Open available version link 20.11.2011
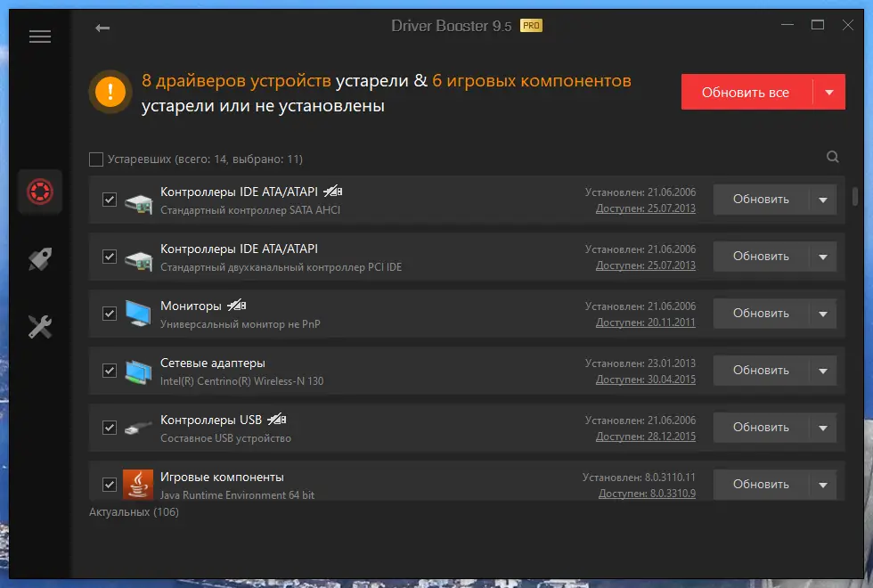 [x=646, y=323]
